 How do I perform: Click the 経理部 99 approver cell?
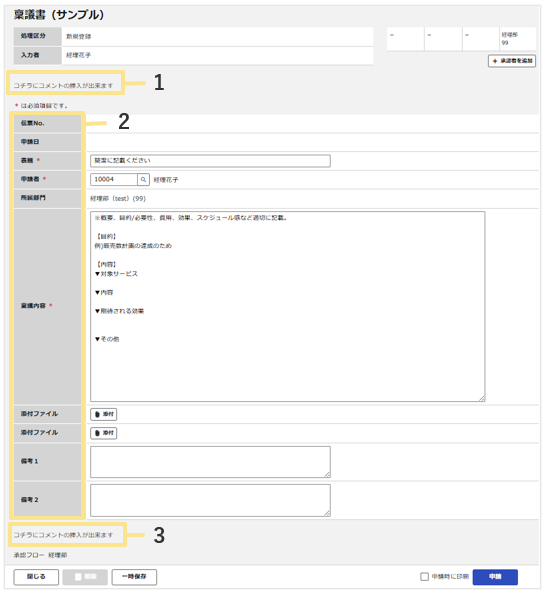point(518,38)
